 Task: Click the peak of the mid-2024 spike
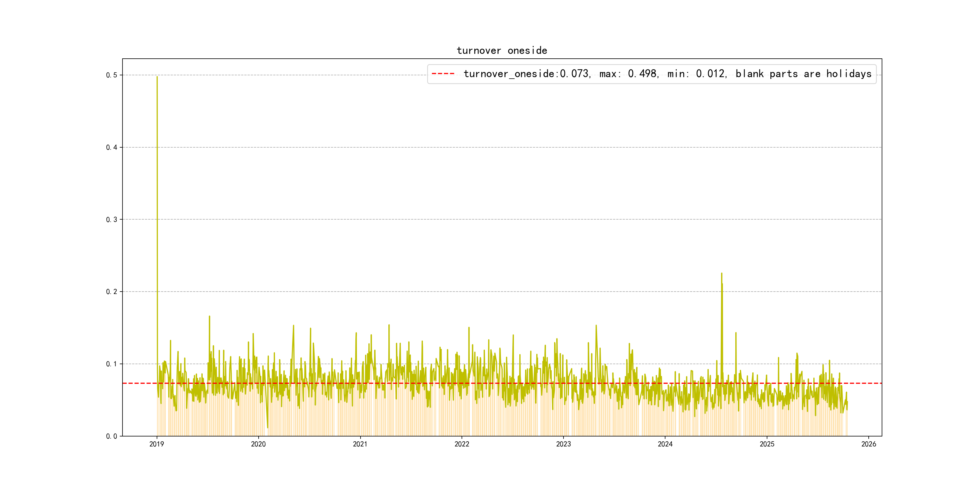click(721, 273)
